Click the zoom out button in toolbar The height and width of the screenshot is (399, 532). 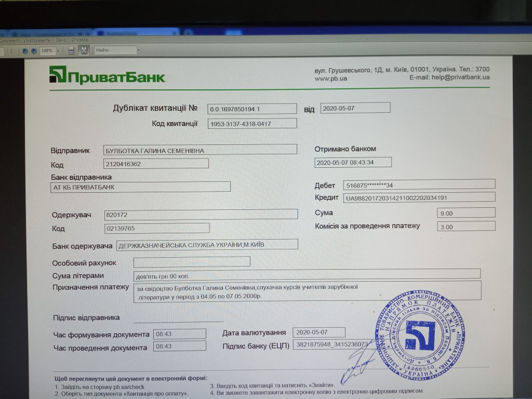(x=25, y=51)
